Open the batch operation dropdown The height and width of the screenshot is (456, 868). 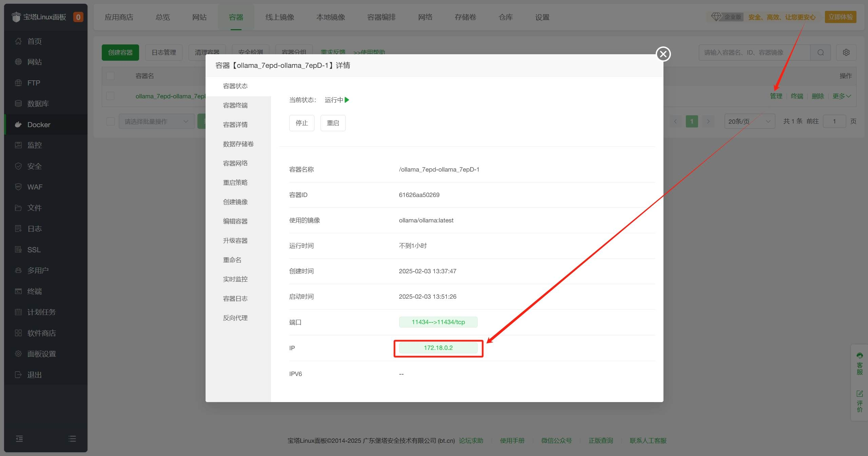pyautogui.click(x=156, y=121)
